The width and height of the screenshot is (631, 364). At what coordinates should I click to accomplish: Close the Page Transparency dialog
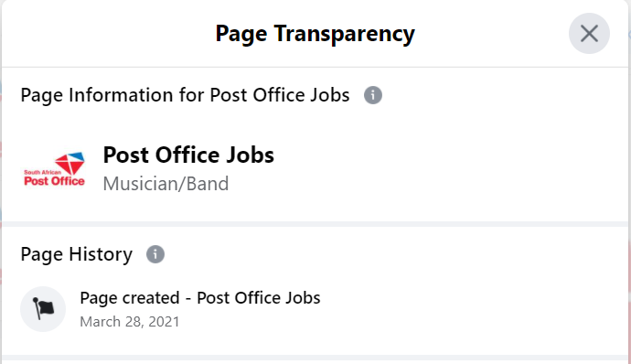click(589, 34)
